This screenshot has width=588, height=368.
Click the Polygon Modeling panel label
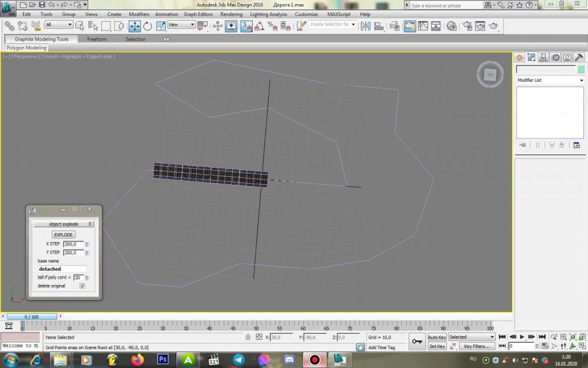pos(26,48)
